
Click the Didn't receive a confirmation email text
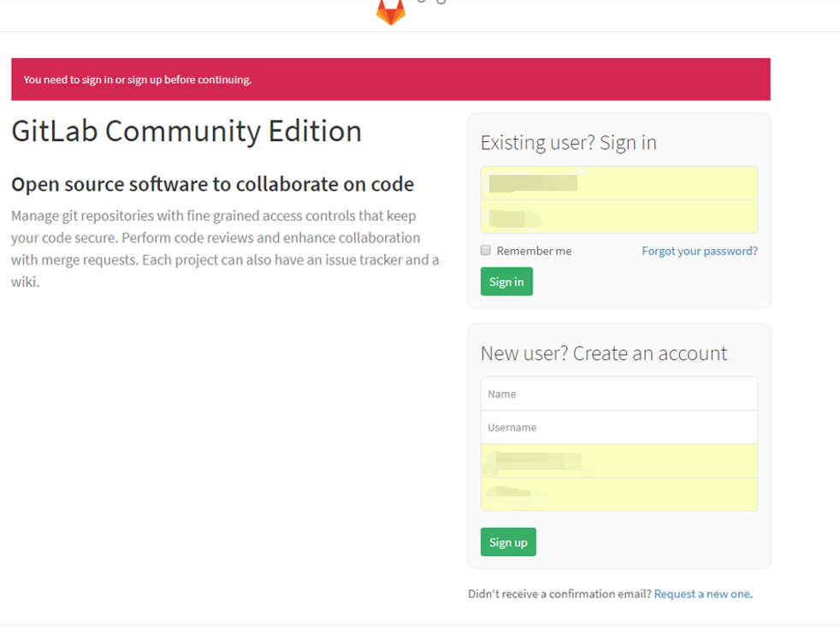pos(559,594)
